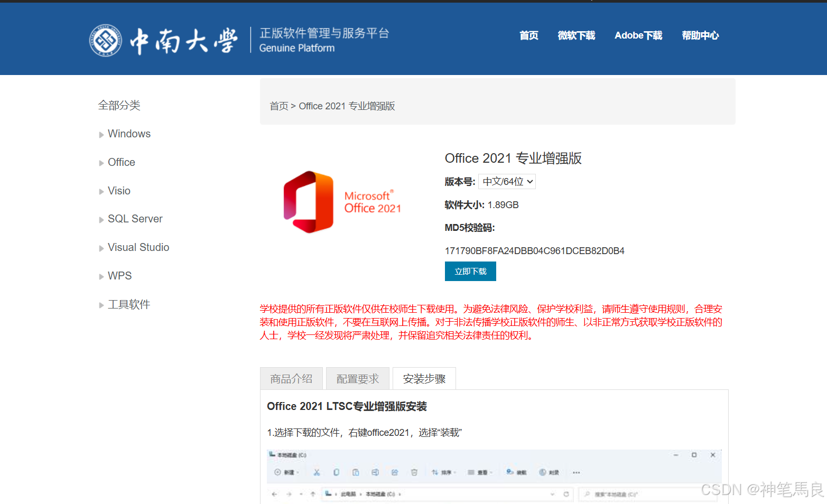The height and width of the screenshot is (504, 827).
Task: Click the 中南大学 calligraphy logo text
Action: coord(184,41)
